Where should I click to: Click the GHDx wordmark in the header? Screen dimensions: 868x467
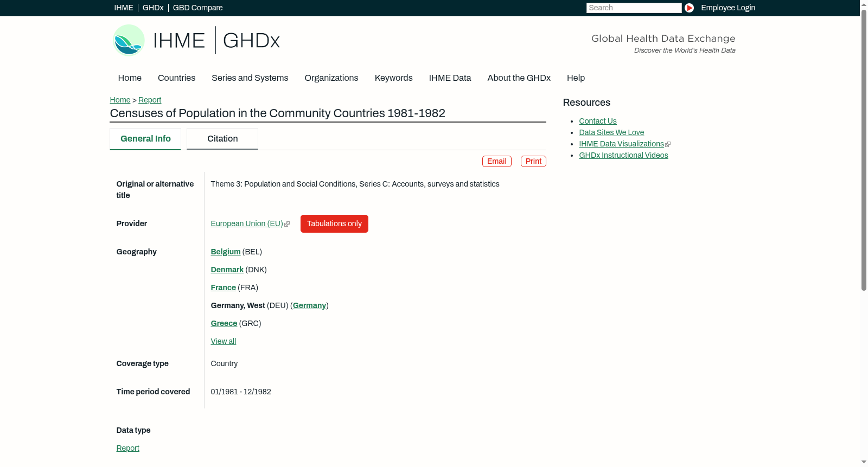pos(251,40)
